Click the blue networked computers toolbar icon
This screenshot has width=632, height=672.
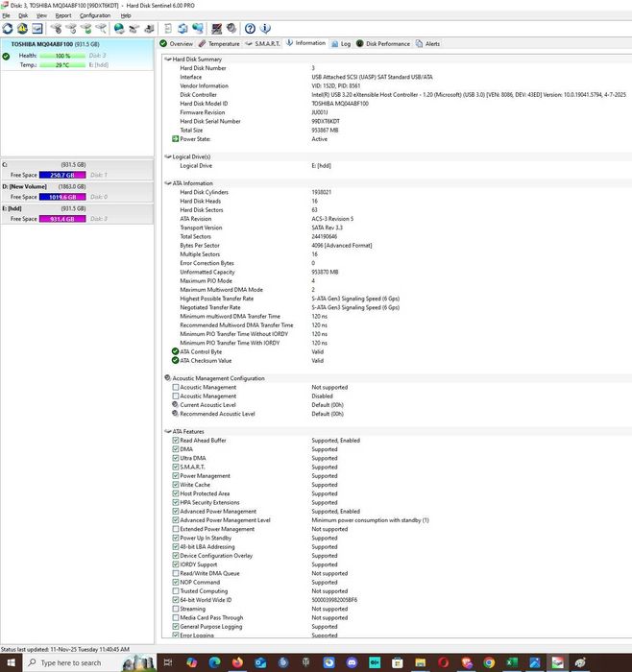198,29
